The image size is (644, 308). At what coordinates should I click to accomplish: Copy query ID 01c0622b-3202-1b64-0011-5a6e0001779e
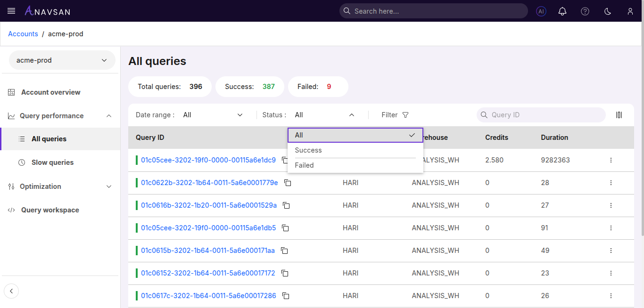click(x=288, y=183)
